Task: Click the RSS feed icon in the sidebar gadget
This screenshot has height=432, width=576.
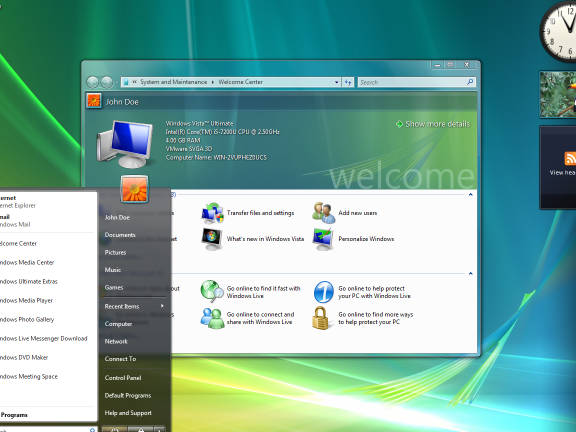Action: [x=570, y=159]
